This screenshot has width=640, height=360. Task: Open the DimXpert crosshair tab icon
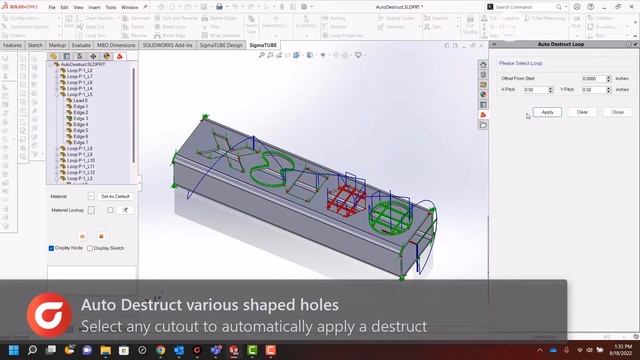(93, 56)
